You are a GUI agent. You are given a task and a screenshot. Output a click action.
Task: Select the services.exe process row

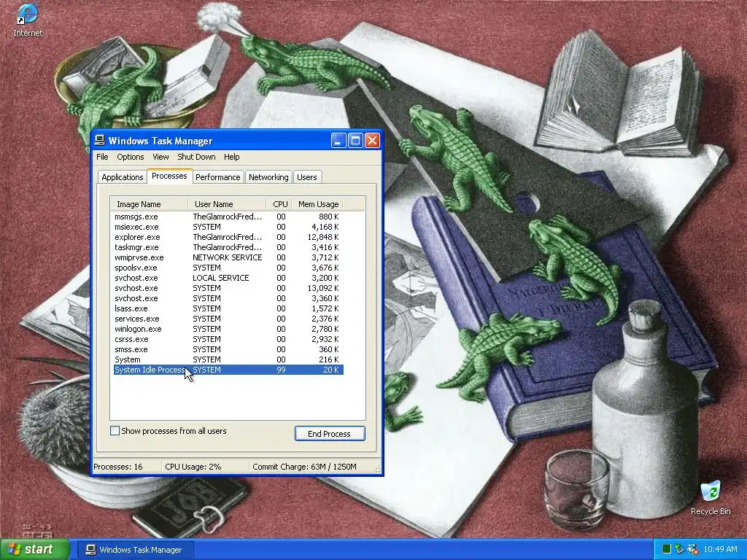[x=228, y=319]
